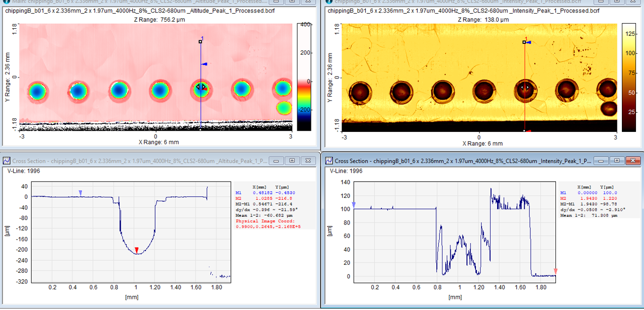The width and height of the screenshot is (644, 310).
Task: Select blue M1 marker on altitude profile
Action: coord(80,193)
